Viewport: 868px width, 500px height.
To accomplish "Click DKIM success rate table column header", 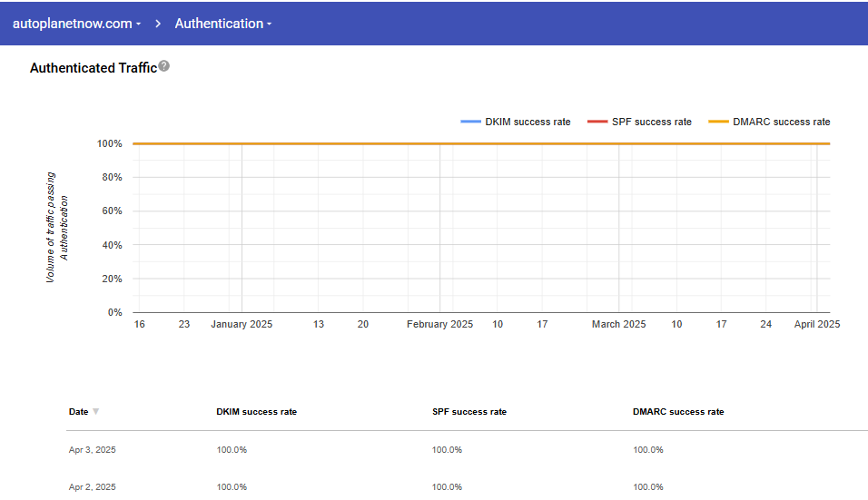I will (256, 412).
